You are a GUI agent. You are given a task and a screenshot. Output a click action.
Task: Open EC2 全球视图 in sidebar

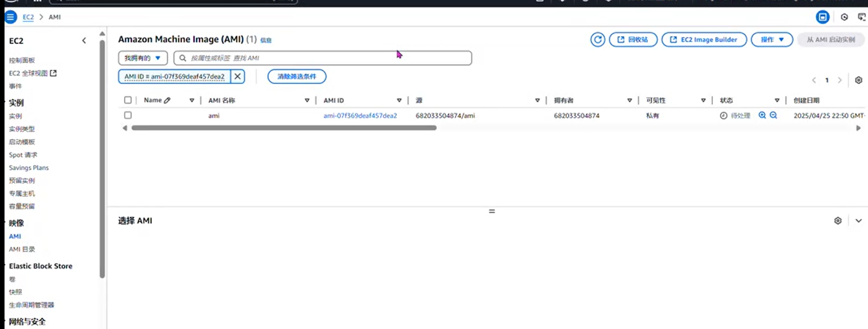coord(33,73)
